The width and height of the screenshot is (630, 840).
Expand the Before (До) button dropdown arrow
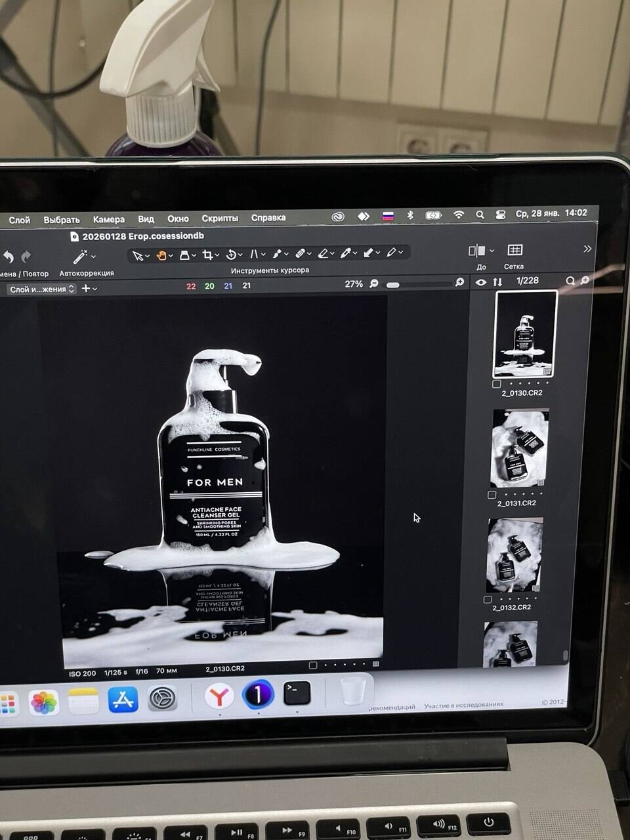tap(492, 251)
